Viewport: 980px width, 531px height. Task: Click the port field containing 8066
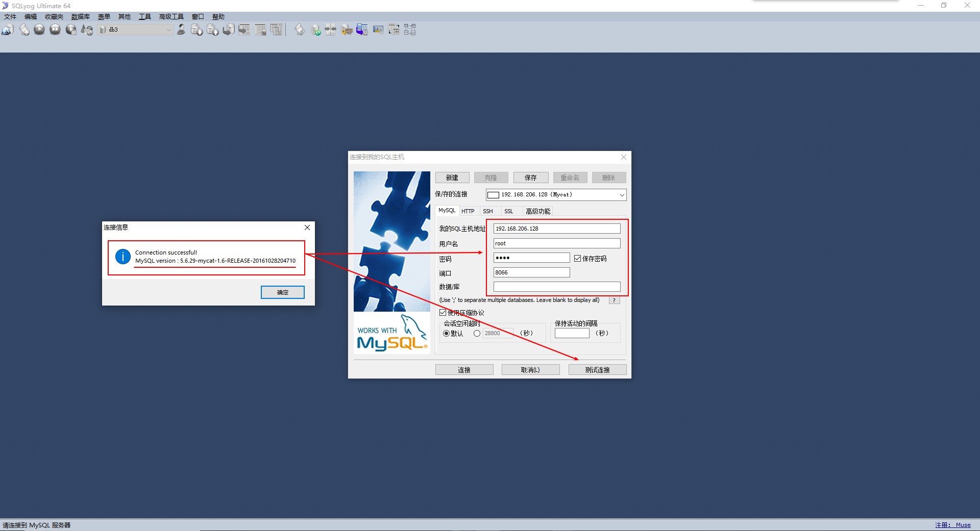pyautogui.click(x=531, y=272)
